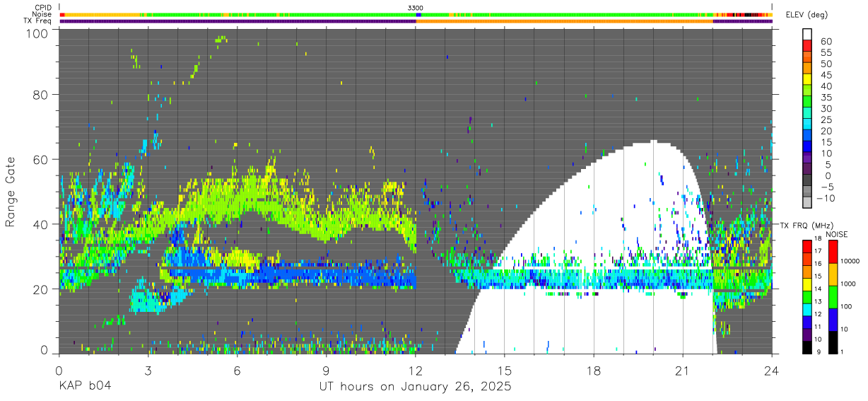Click the ELEV colorbar label 30
The width and height of the screenshot is (868, 401).
[825, 108]
